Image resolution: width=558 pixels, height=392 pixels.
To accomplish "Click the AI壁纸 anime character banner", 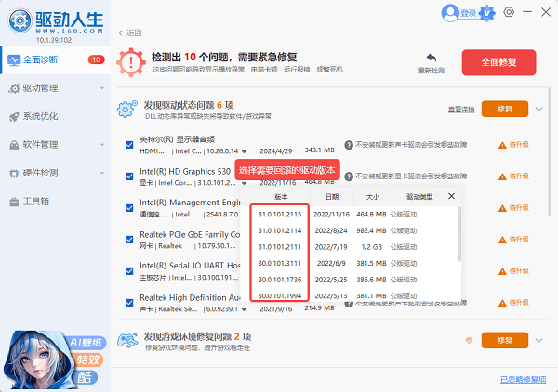I will coord(53,359).
